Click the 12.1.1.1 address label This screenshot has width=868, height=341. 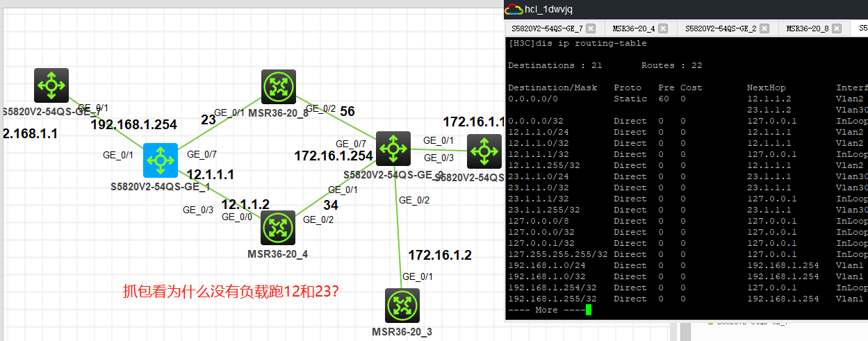pos(211,175)
